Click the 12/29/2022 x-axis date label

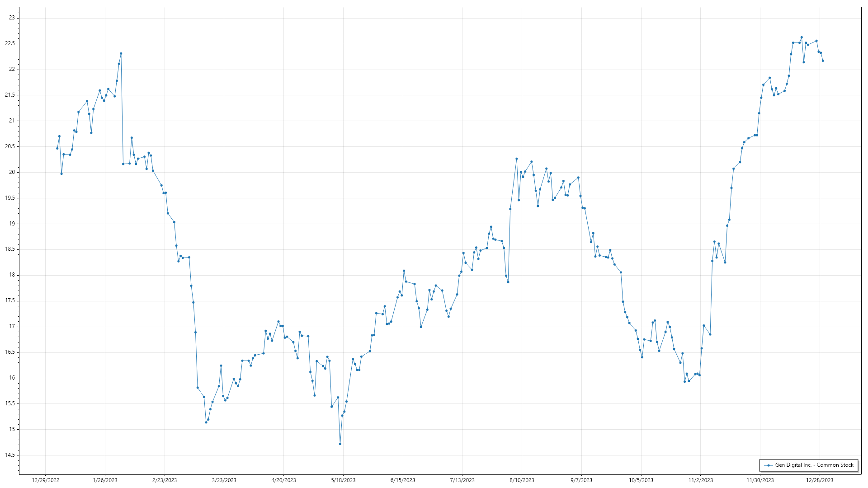(46, 480)
